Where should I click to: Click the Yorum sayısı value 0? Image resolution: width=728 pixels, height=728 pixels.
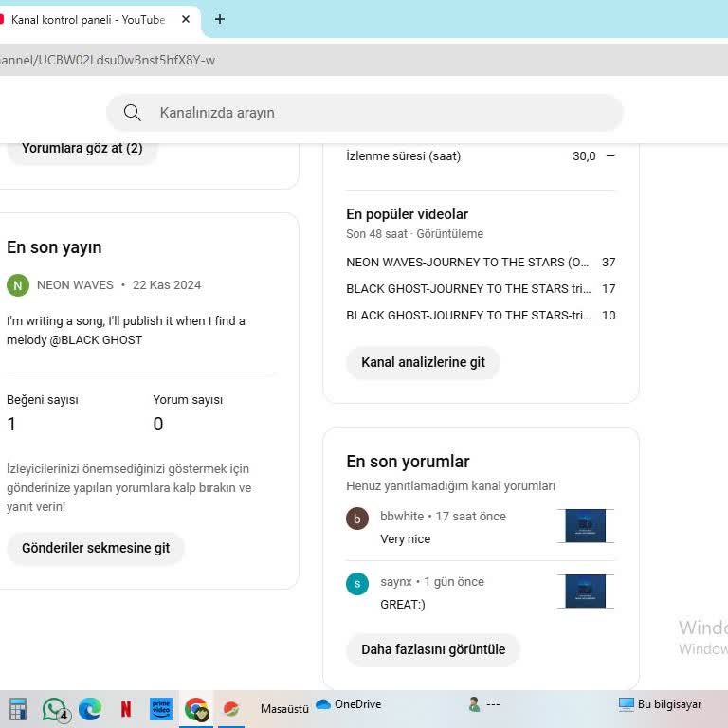point(158,424)
